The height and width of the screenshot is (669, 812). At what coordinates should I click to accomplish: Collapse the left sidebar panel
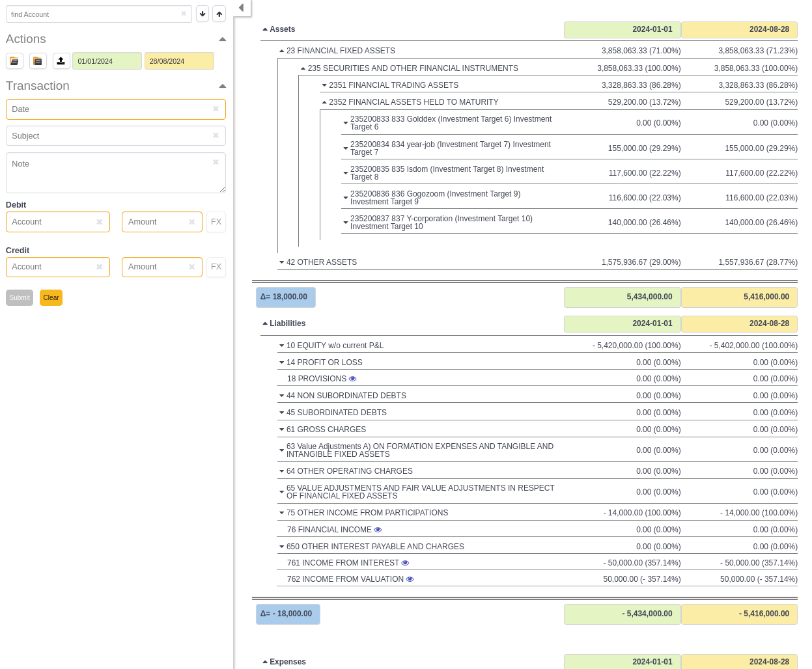point(242,8)
